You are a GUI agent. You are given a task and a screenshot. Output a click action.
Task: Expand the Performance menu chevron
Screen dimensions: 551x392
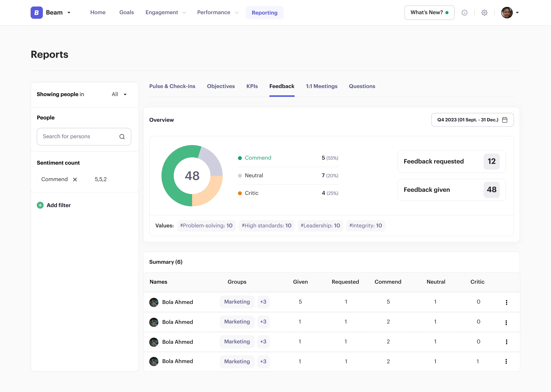237,13
